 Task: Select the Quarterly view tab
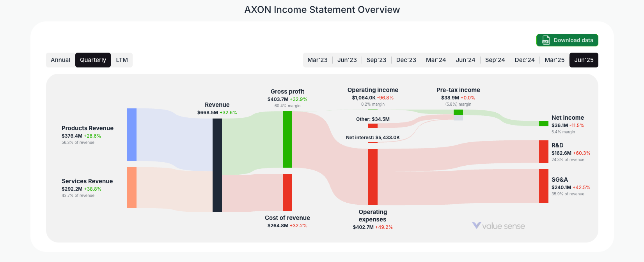[x=93, y=60]
